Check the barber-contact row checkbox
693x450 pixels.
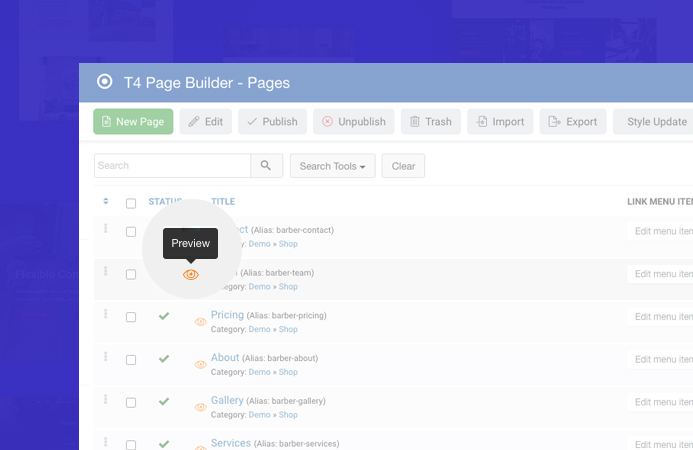[131, 232]
